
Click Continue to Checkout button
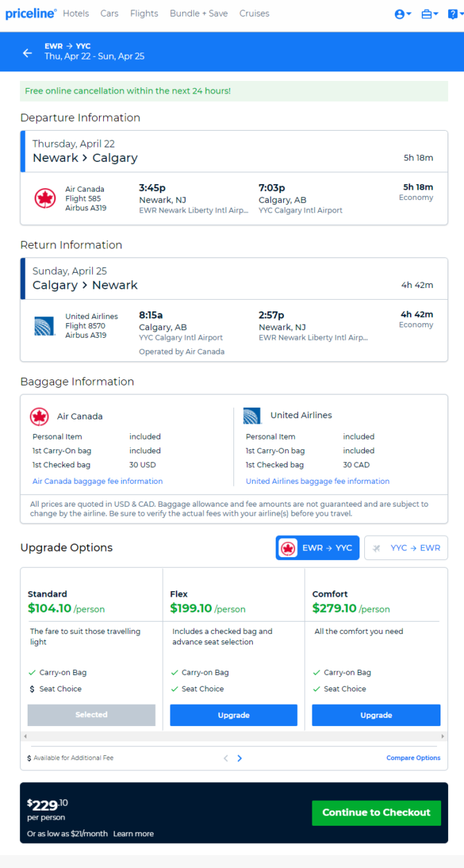coord(376,813)
